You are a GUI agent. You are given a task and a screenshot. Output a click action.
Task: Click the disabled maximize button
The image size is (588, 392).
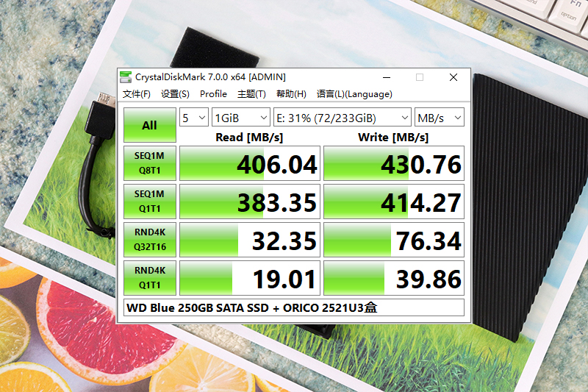tap(420, 77)
